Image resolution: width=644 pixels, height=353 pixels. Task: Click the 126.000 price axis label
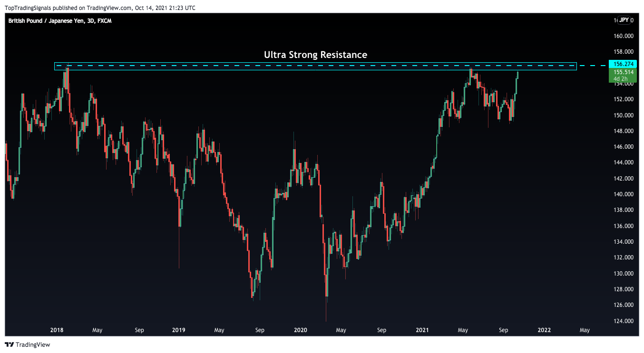click(623, 305)
